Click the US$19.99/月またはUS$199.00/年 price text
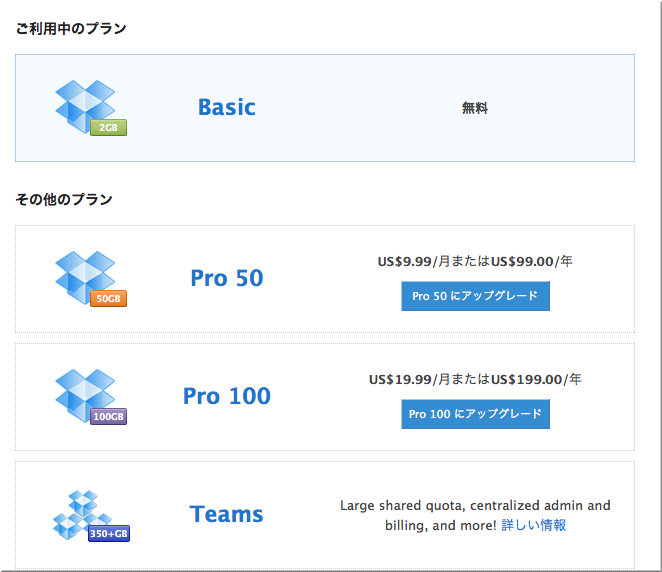Screen dimensions: 662x572 click(x=475, y=379)
